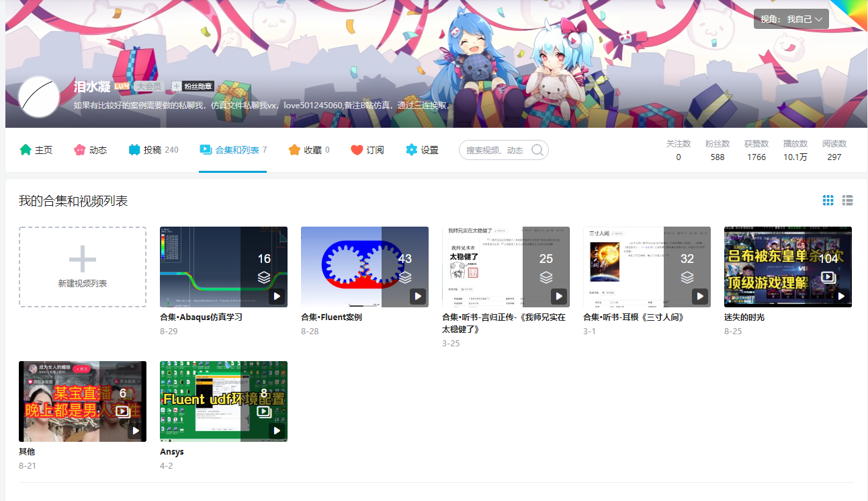Screen dimensions: 868x501
Task: Click the 合集·听书-耳根《三寸人间》 title
Action: 634,317
